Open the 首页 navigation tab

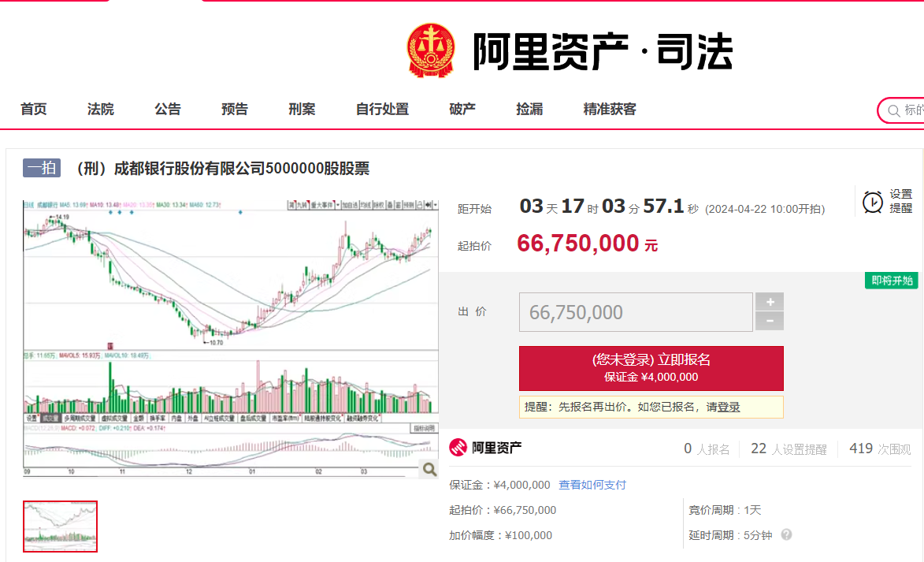coord(34,109)
